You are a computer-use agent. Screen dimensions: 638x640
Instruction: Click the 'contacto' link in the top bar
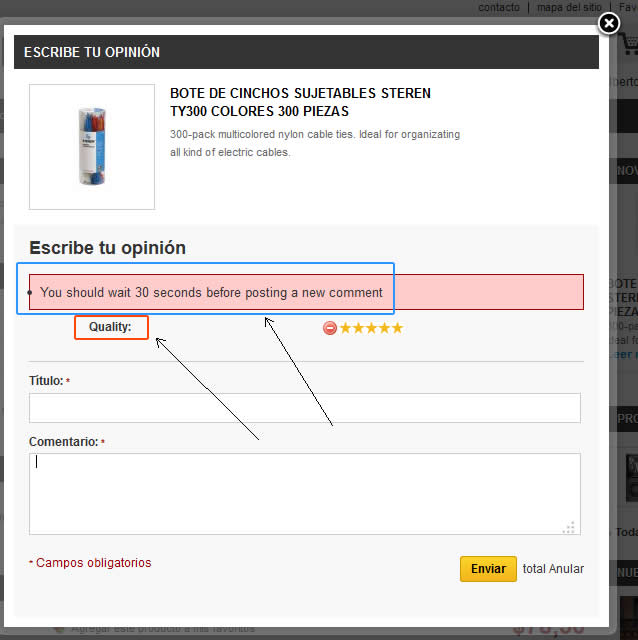pos(499,7)
